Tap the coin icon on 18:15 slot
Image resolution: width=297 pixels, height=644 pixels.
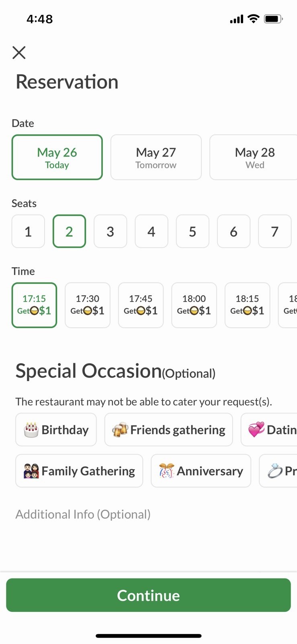pyautogui.click(x=247, y=311)
